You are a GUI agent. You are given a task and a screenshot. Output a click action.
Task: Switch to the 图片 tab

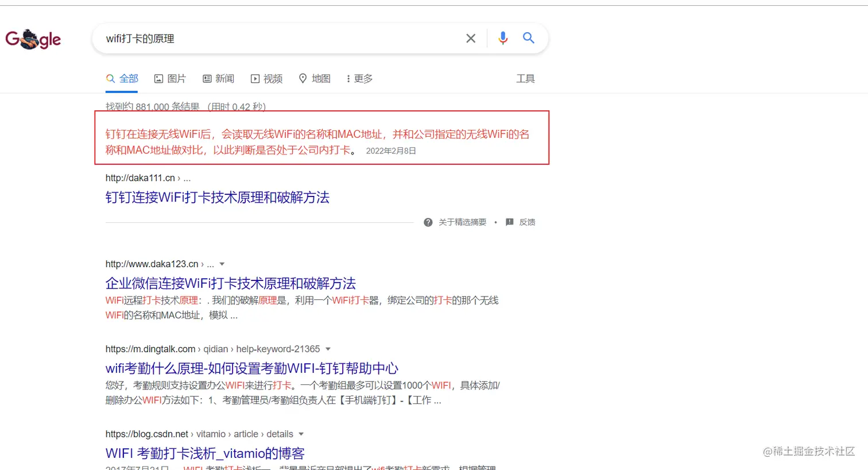170,79
